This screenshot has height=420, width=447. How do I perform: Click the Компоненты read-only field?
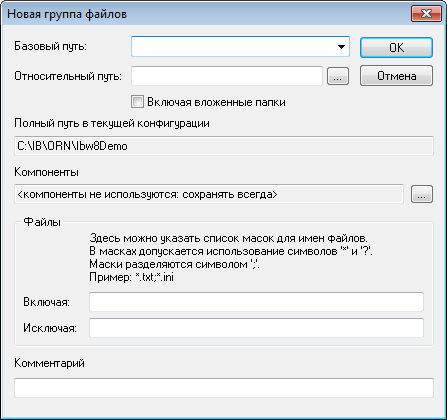pyautogui.click(x=209, y=194)
